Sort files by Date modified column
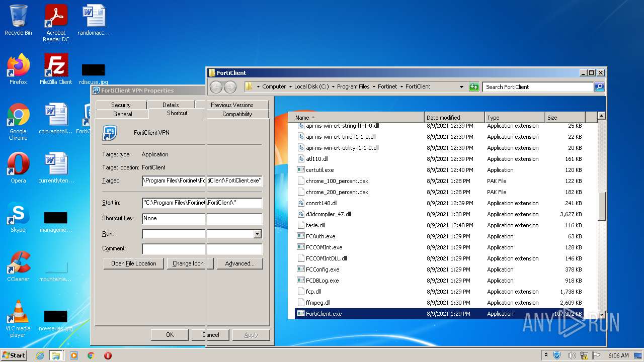 click(454, 118)
